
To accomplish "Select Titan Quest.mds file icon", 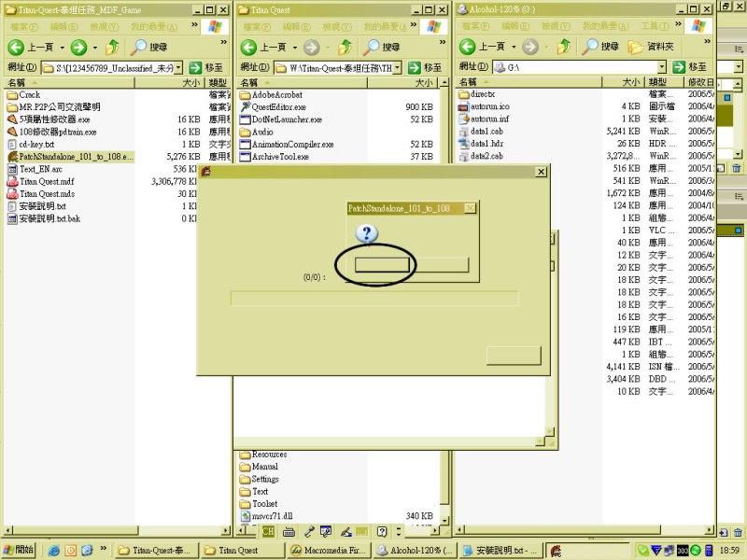I will pyautogui.click(x=12, y=194).
